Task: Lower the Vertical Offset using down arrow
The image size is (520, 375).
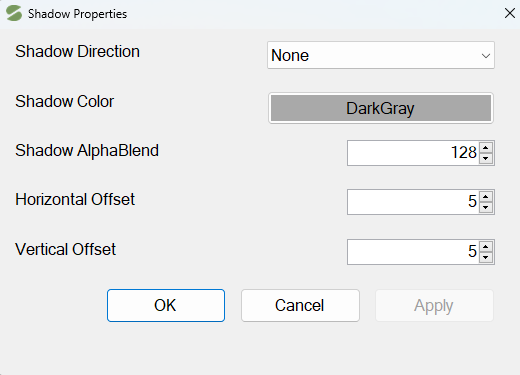Action: tap(486, 257)
